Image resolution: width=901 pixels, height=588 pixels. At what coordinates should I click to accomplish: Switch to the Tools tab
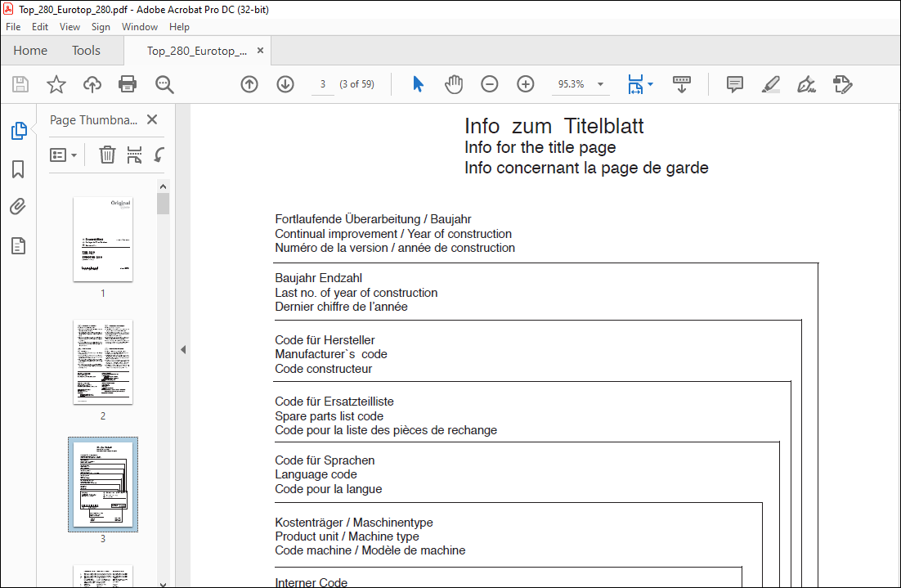tap(86, 51)
